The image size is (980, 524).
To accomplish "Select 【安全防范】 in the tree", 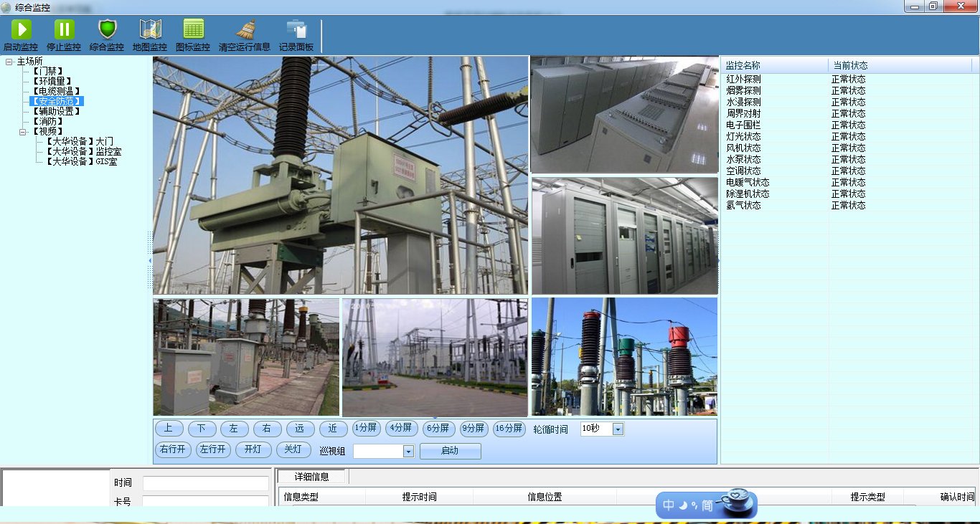I will point(57,102).
